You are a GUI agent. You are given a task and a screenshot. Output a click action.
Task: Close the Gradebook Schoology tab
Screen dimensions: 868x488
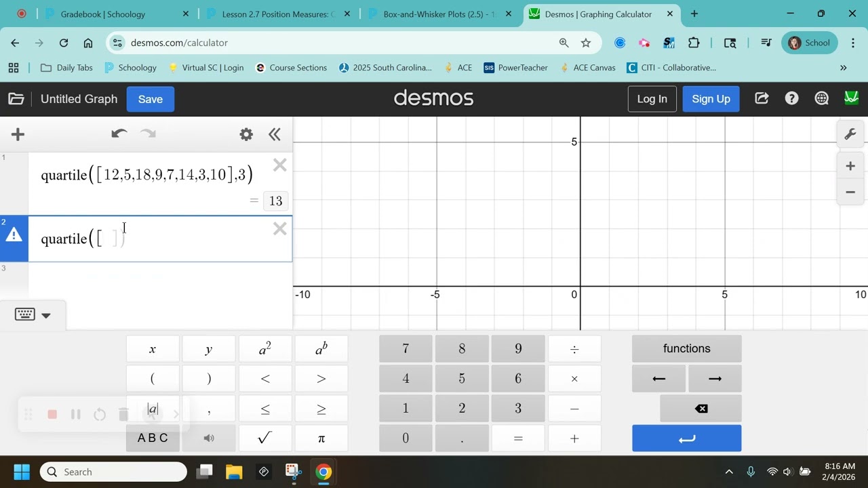(x=186, y=14)
